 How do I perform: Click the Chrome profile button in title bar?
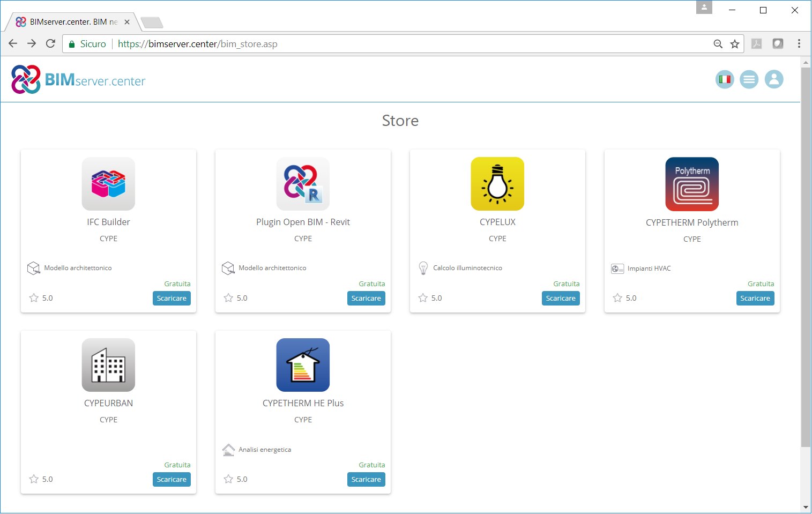click(704, 7)
